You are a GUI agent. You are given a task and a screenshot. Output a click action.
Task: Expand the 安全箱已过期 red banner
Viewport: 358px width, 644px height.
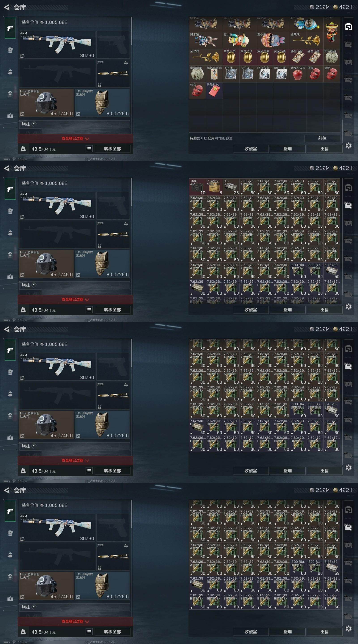[75, 138]
